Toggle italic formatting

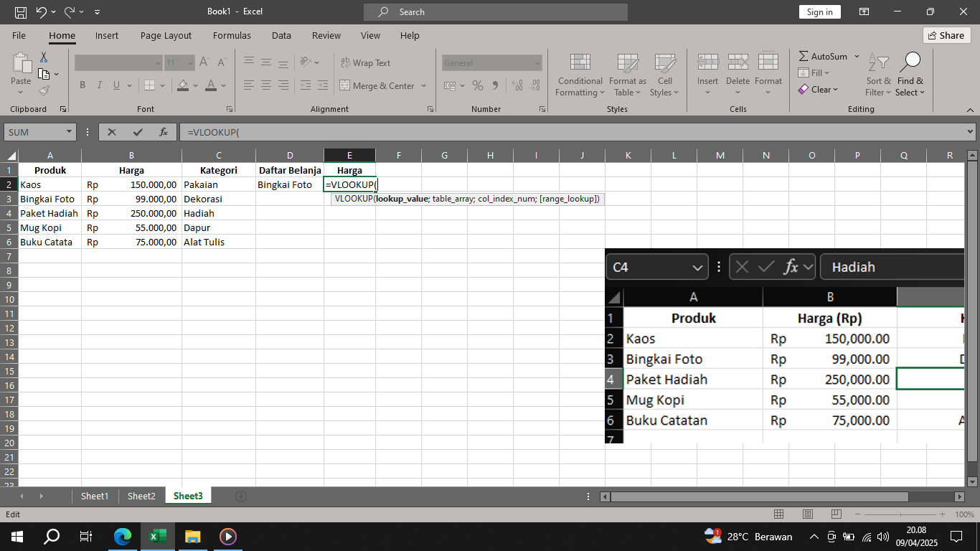coord(98,85)
